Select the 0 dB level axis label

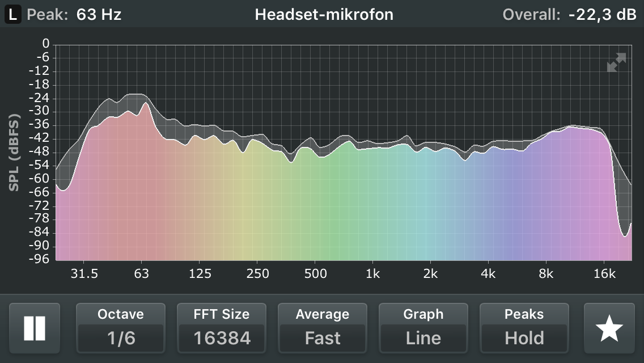[45, 44]
